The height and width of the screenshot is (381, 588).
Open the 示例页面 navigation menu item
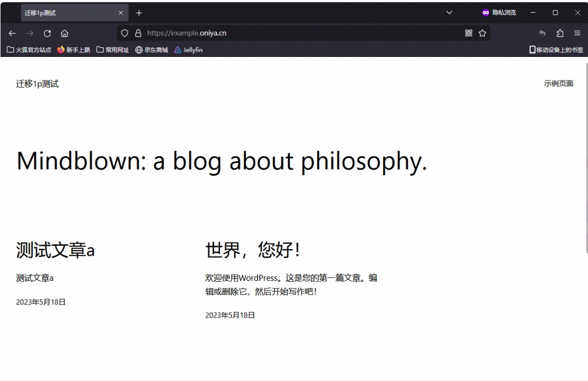(558, 84)
